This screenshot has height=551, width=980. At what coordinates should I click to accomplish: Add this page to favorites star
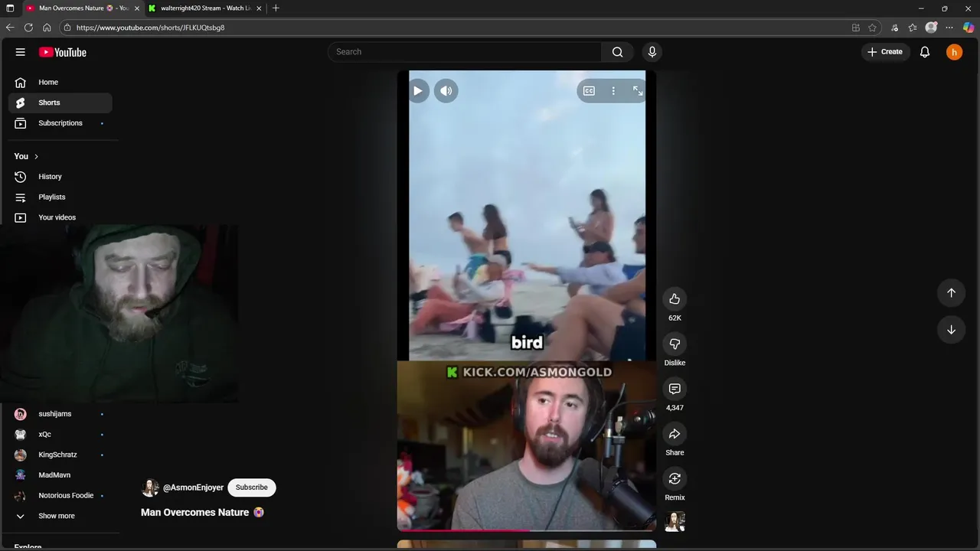click(x=872, y=28)
